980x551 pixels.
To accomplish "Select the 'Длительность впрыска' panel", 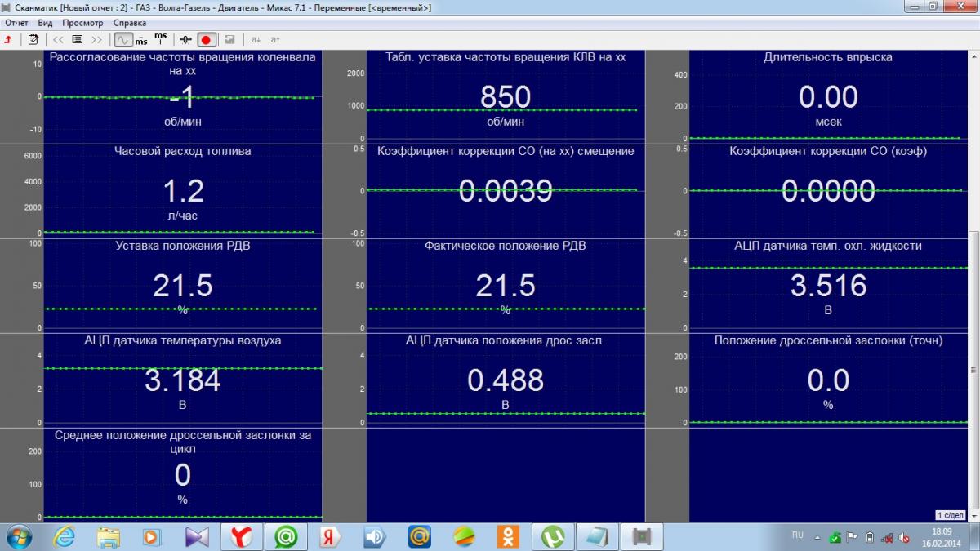I will [828, 97].
